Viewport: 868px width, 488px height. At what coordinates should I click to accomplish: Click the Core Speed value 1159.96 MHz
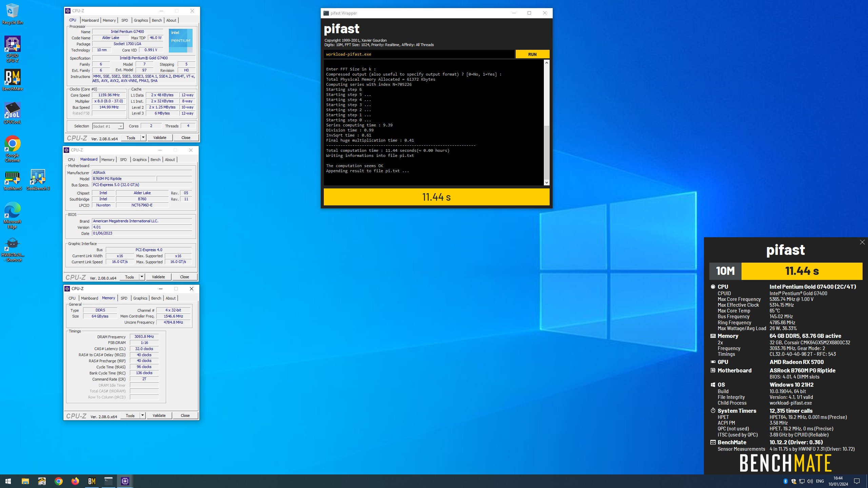[109, 95]
